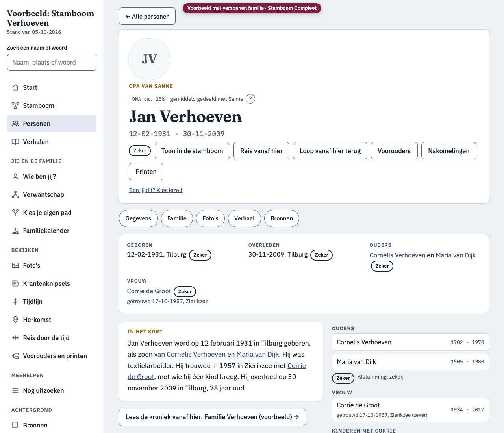504x433 pixels.
Task: Open the Corrie de Groot 1934-2017 card
Action: 410,410
